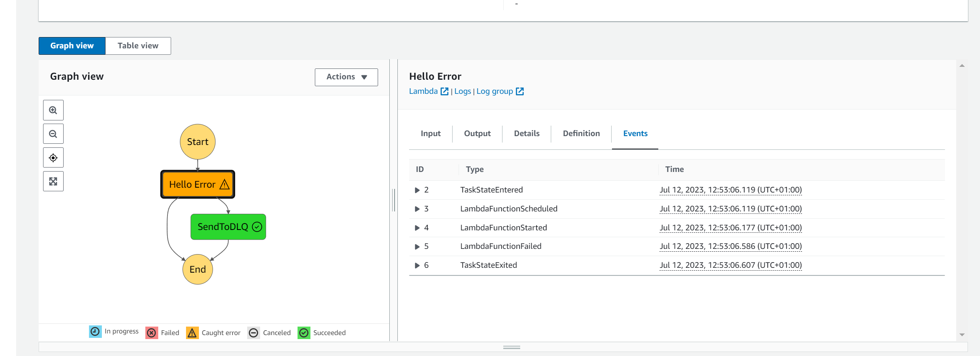
Task: Click the timestamp of LambdaFunctionFailed event
Action: [731, 246]
